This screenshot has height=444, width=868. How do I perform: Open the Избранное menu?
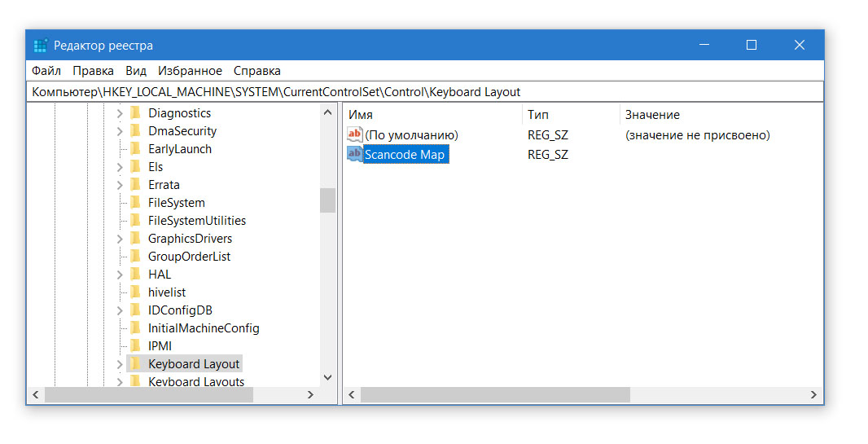pos(190,71)
